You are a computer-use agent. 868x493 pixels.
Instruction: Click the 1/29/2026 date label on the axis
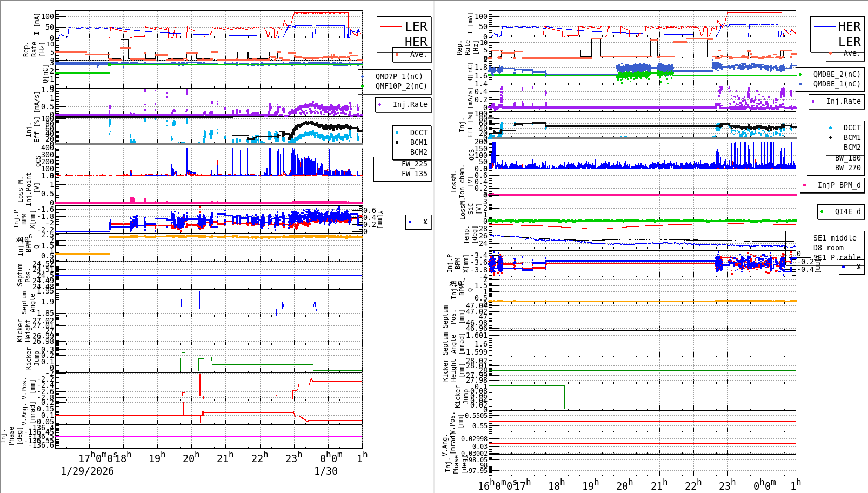[x=87, y=471]
